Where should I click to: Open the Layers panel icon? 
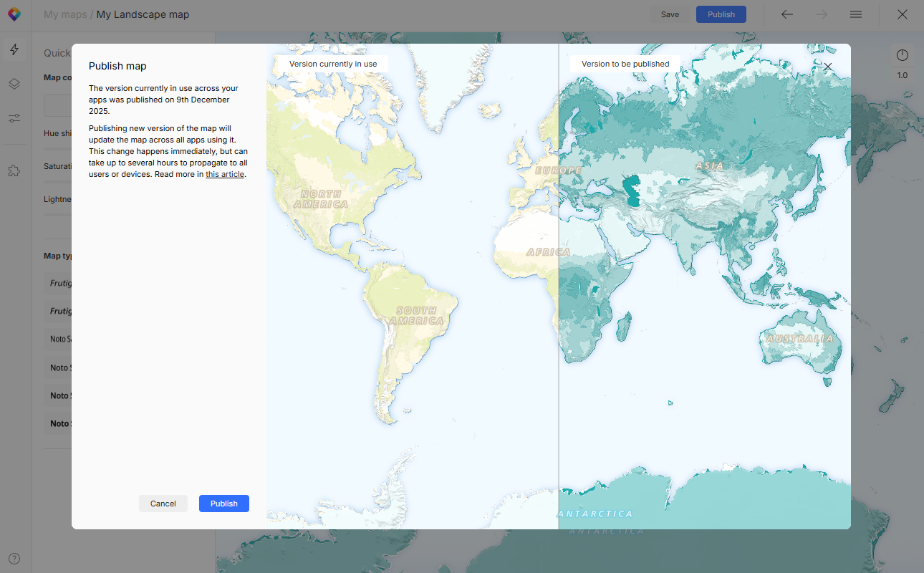click(14, 84)
